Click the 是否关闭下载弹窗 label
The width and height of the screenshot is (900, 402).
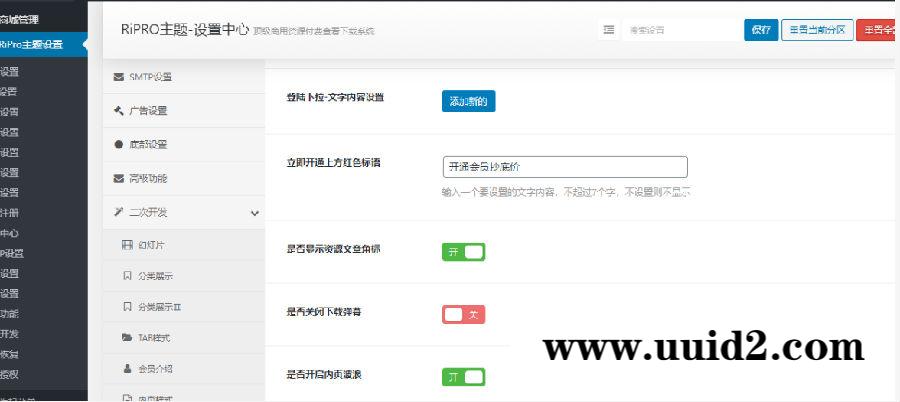coord(324,312)
